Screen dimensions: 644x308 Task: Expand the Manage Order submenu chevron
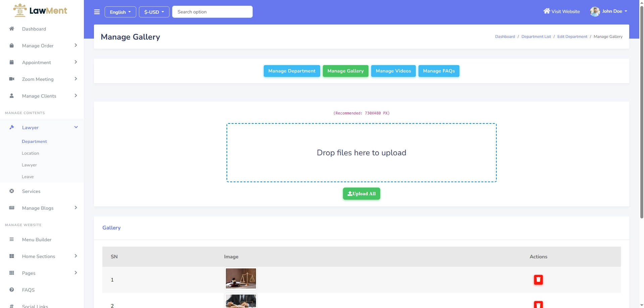pyautogui.click(x=76, y=45)
